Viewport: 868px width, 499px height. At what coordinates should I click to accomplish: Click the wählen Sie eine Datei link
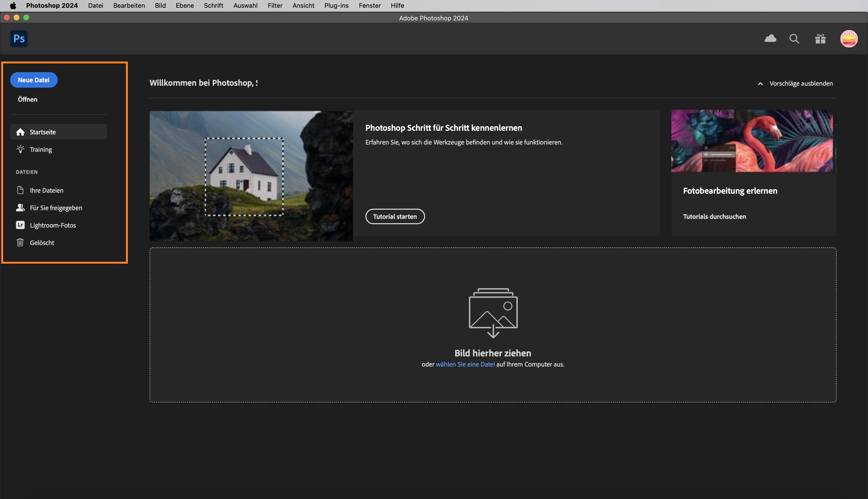tap(465, 364)
